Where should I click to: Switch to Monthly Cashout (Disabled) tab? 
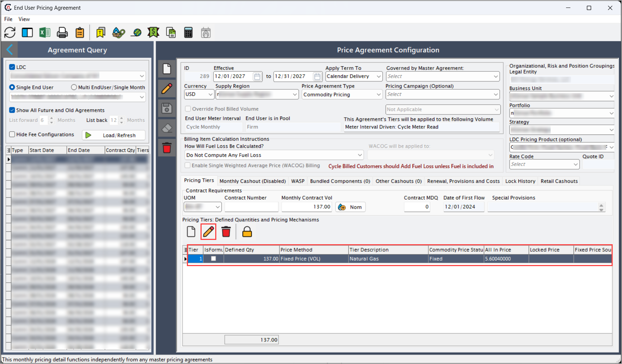coord(253,181)
